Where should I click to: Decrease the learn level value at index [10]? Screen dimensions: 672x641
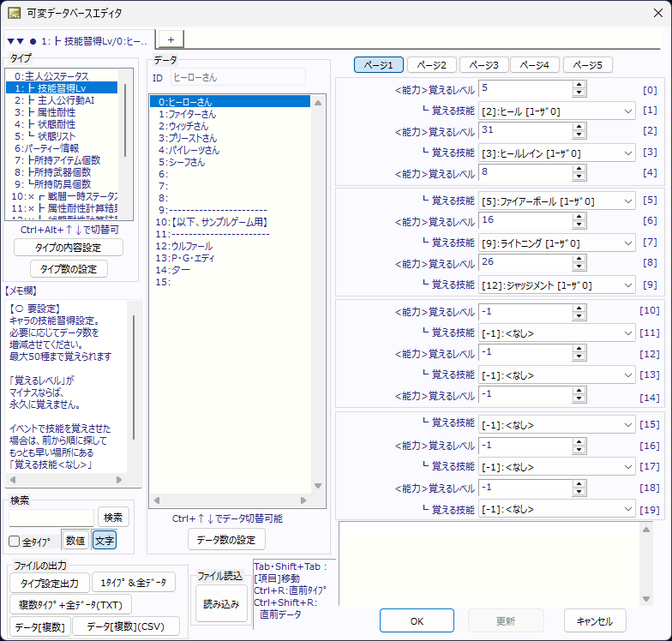(x=579, y=315)
